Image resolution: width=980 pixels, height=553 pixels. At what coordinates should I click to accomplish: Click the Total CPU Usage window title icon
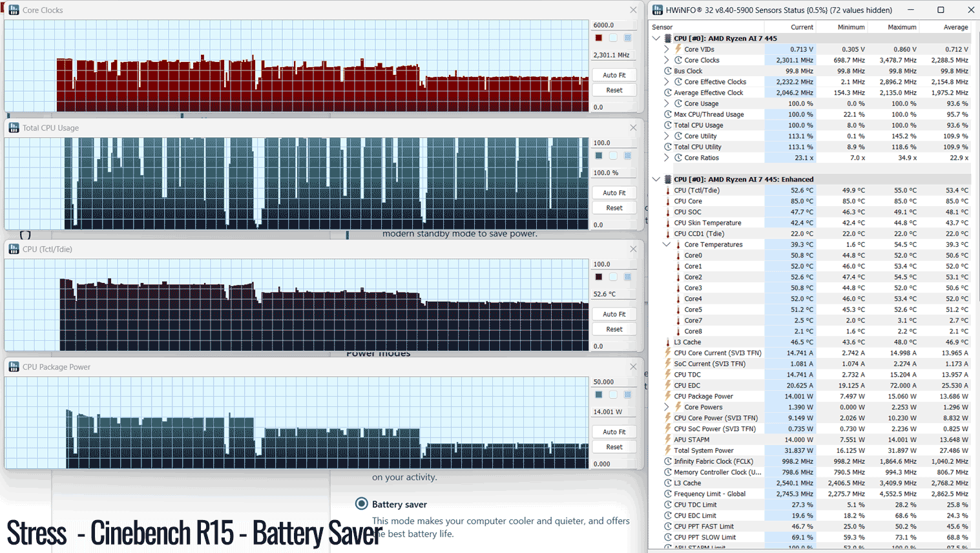point(14,128)
